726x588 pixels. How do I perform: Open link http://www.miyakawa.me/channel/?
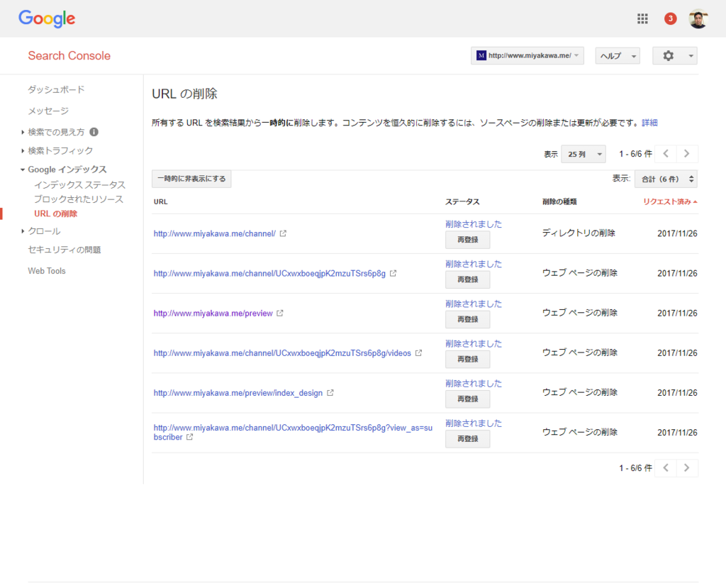(x=215, y=233)
